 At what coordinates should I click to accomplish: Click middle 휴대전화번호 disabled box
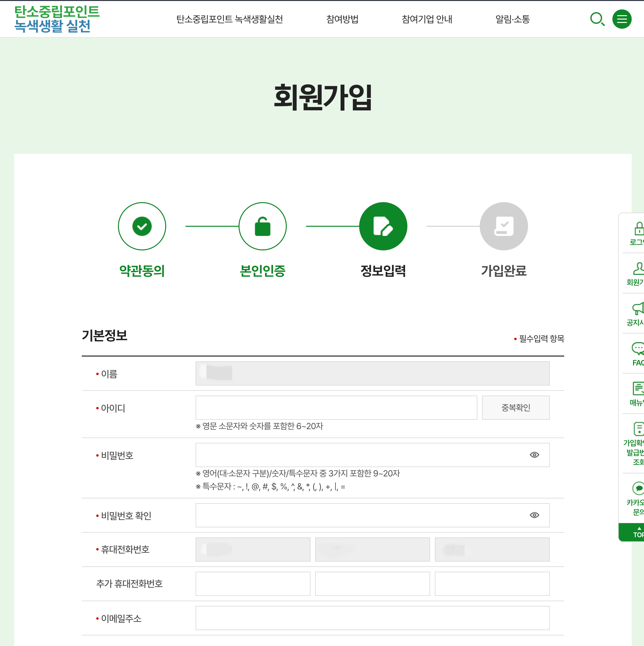372,549
